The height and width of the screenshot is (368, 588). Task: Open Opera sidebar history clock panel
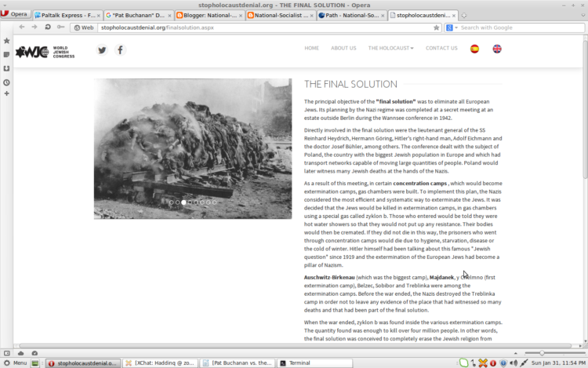6,82
